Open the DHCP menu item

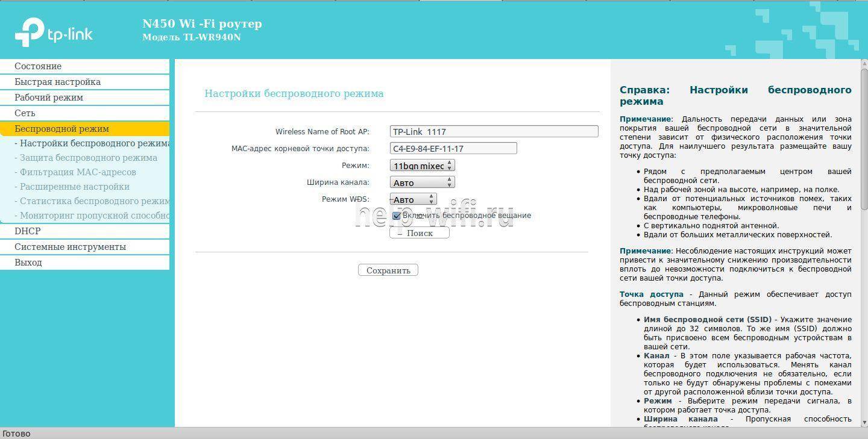[x=28, y=231]
